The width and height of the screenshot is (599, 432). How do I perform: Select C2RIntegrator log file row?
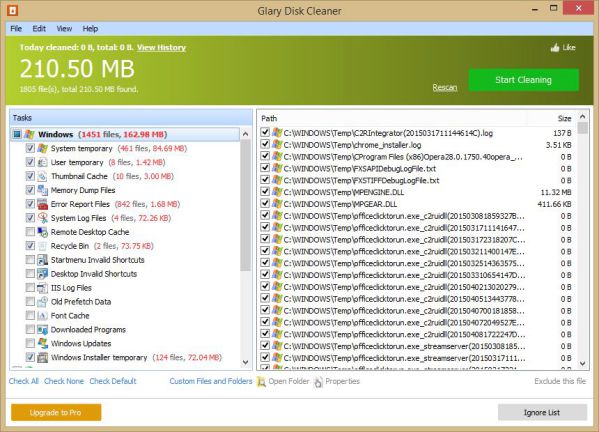418,133
